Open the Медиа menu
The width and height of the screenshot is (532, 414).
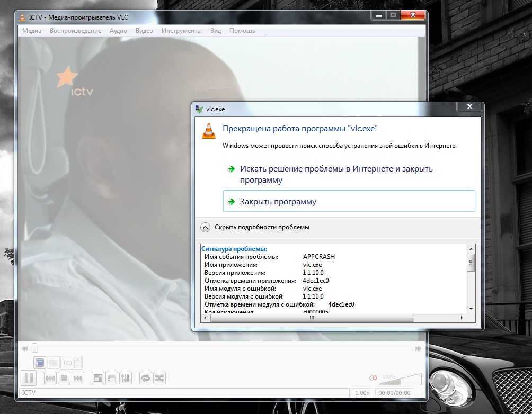pyautogui.click(x=32, y=31)
